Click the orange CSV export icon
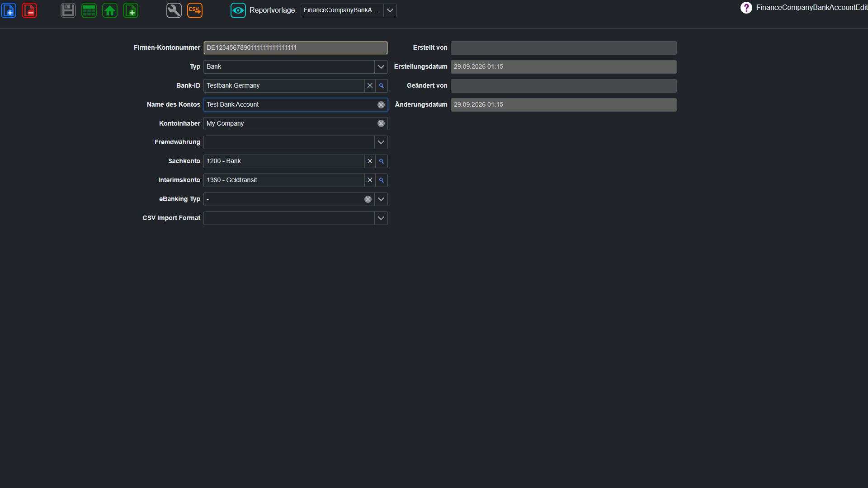 tap(195, 10)
